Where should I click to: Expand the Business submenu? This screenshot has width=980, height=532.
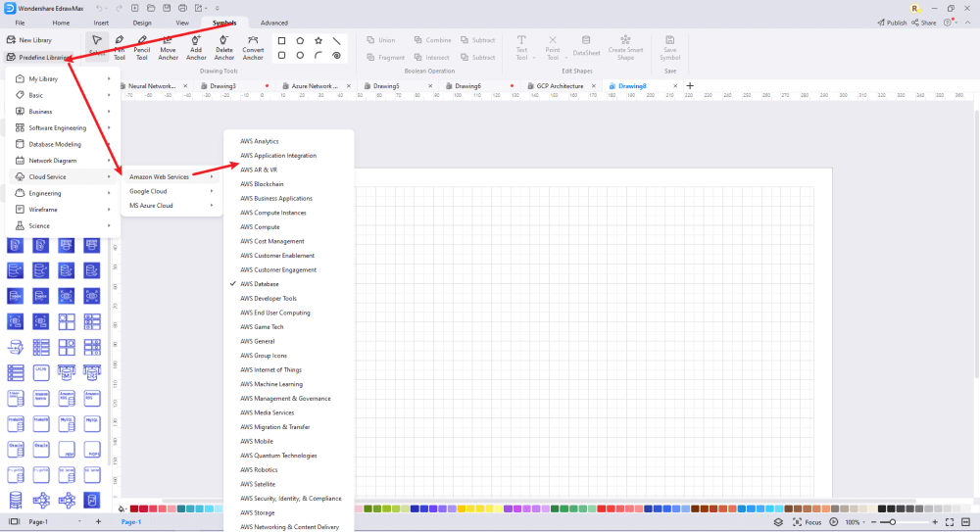coord(63,112)
